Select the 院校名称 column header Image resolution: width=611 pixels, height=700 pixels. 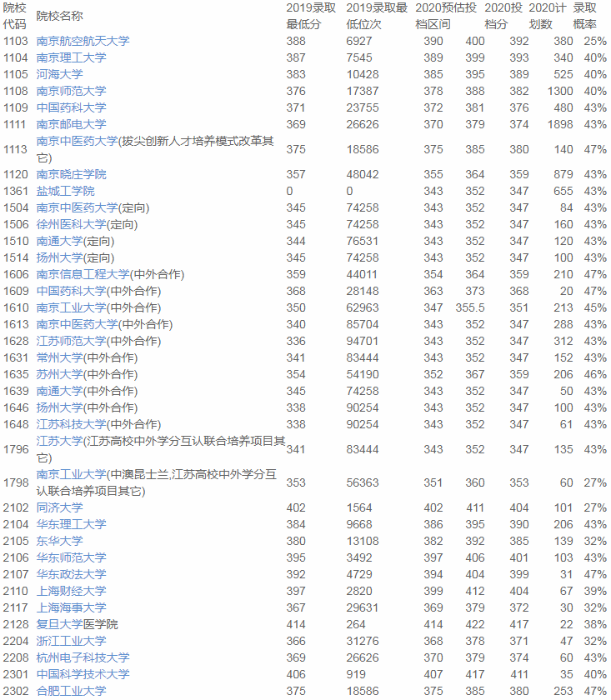(x=60, y=16)
